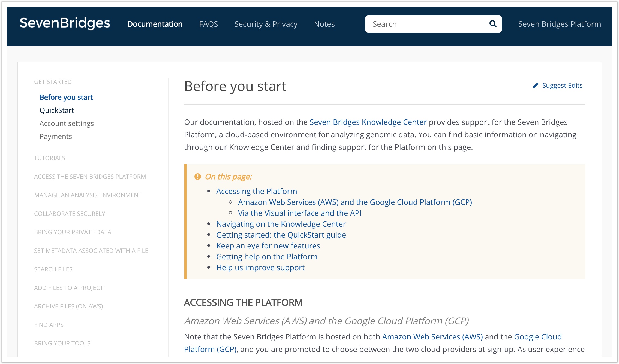This screenshot has width=619, height=364.
Task: Open the Payments sidebar page
Action: pyautogui.click(x=56, y=136)
